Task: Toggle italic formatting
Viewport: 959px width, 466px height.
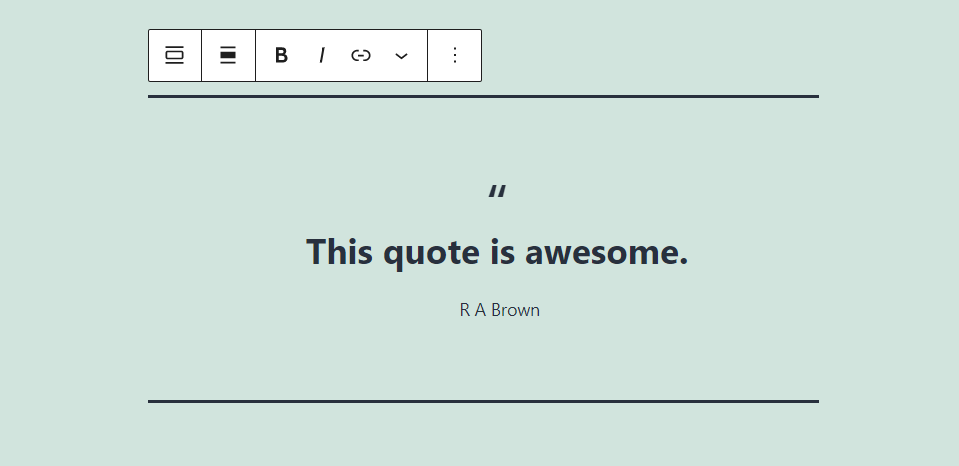Action: (321, 55)
